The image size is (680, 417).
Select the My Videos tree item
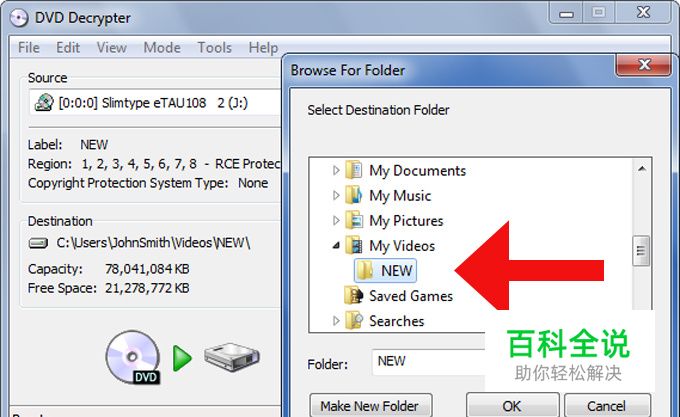(x=402, y=246)
